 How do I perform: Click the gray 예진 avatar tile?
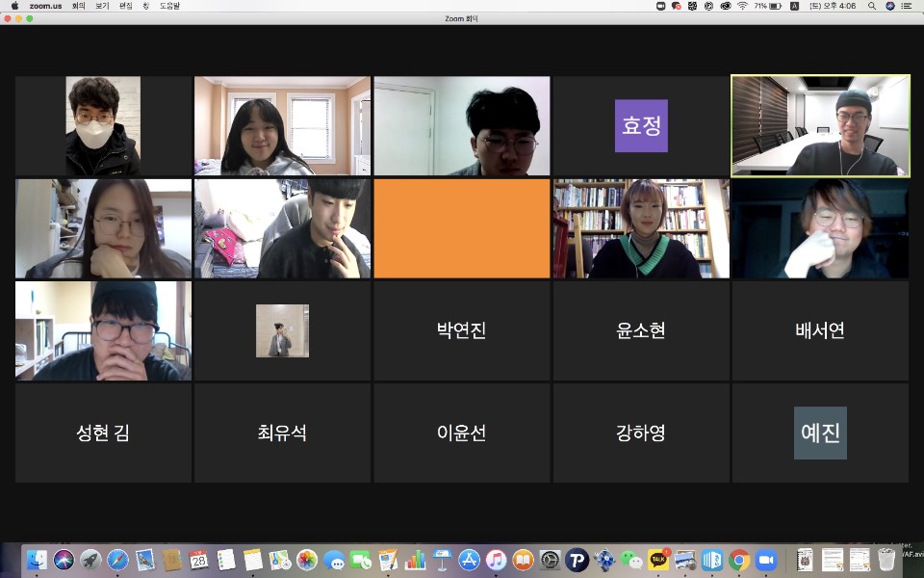(820, 433)
